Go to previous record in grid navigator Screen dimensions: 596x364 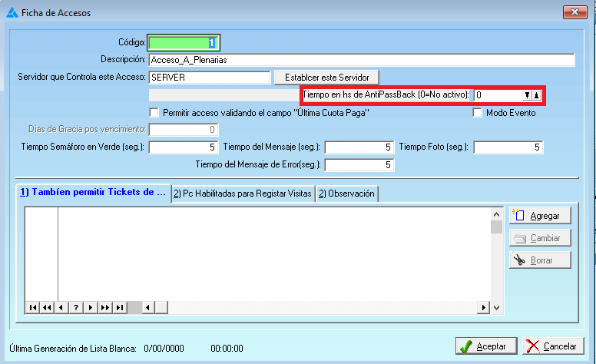[x=61, y=307]
